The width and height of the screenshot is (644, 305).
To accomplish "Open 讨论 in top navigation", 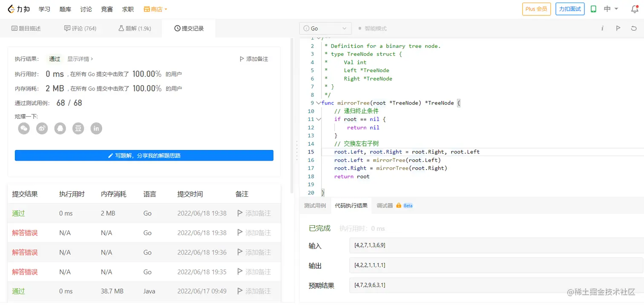I will click(86, 9).
